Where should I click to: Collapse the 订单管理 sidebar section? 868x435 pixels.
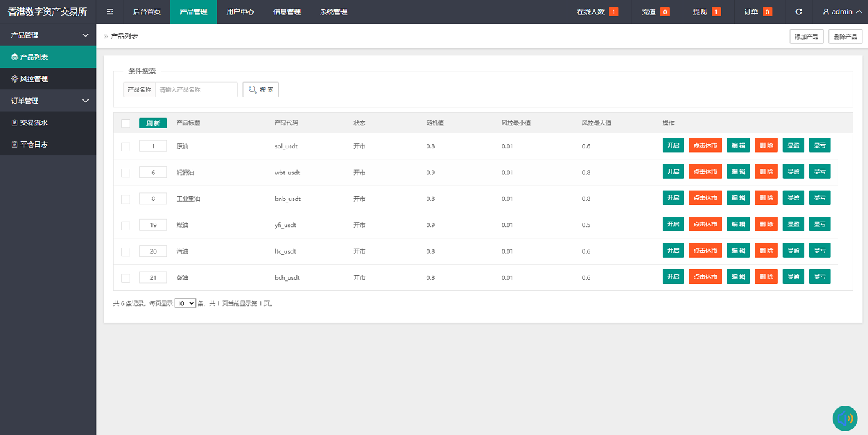(x=86, y=101)
